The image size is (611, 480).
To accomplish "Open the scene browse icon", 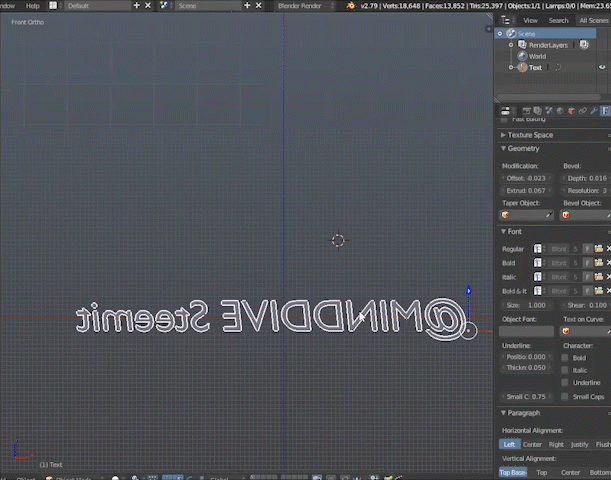I will (x=164, y=5).
